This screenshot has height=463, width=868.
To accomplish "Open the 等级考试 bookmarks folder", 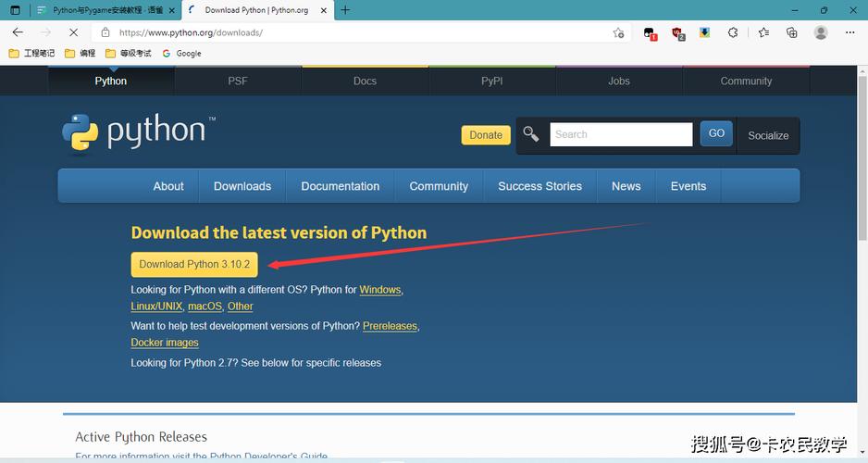I will click(128, 53).
